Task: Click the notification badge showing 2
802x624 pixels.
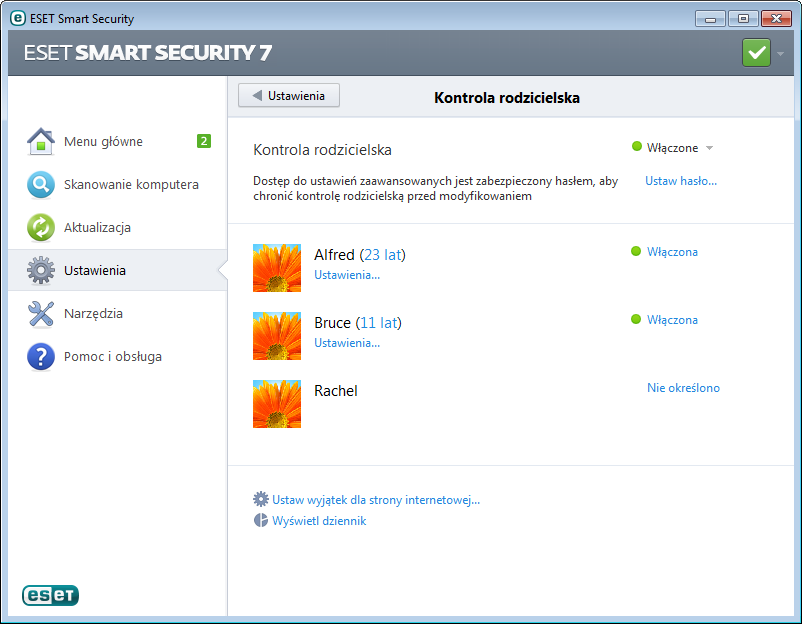Action: 204,141
